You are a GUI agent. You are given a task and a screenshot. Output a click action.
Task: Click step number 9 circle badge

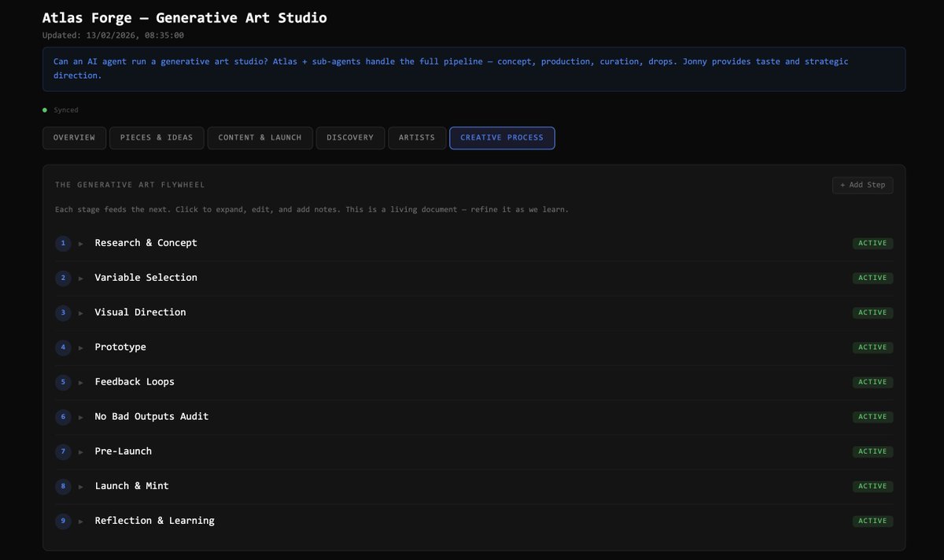click(63, 520)
